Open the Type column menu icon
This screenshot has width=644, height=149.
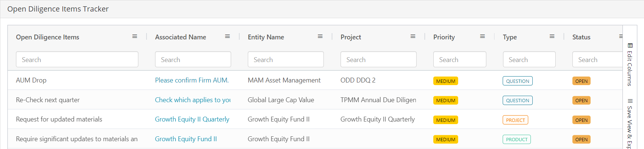[x=552, y=36]
